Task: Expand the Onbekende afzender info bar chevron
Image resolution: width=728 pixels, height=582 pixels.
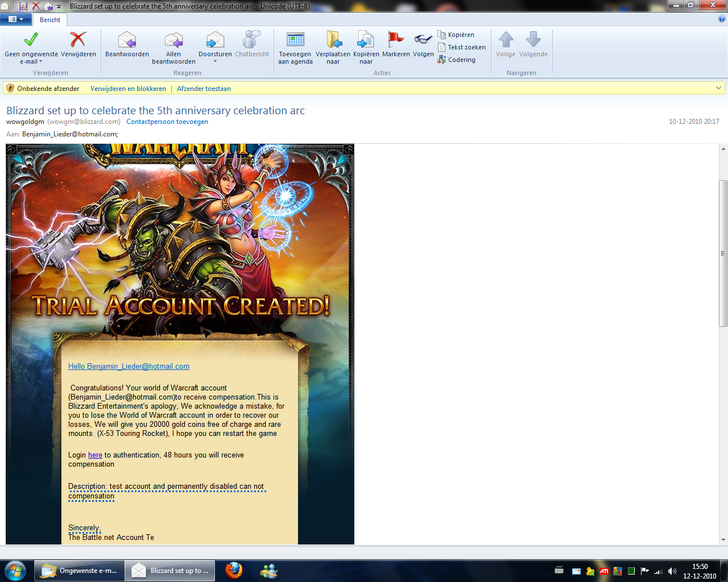Action: tap(718, 88)
